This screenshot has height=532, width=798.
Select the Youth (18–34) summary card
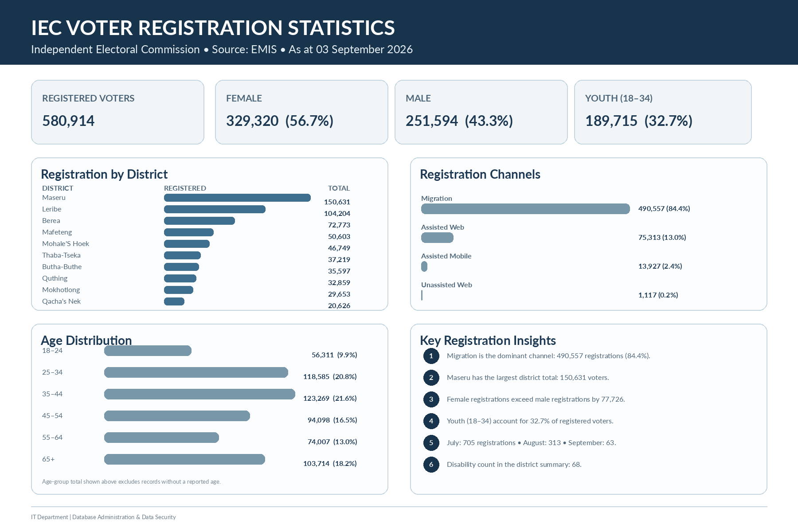point(663,112)
